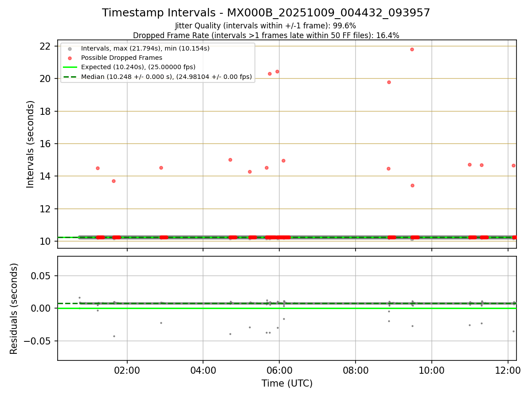
Task: Select the red point near 19.8 seconds before 09:00
Action: 389,82
